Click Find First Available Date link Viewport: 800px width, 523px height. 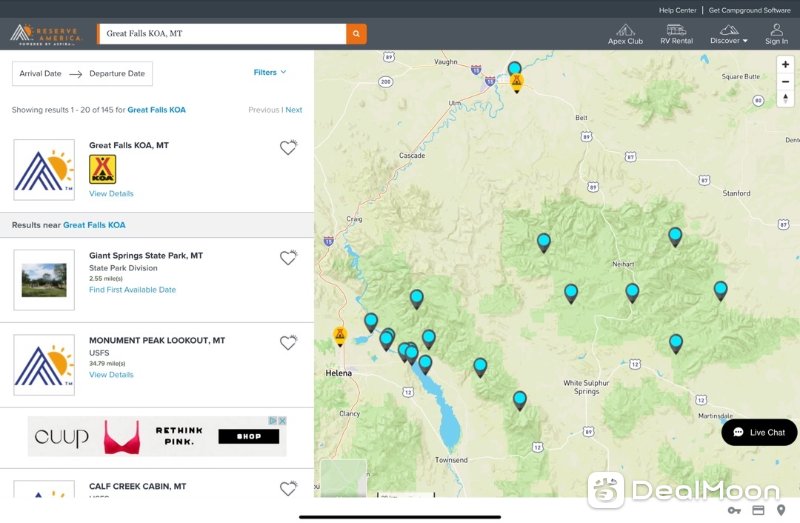point(132,289)
